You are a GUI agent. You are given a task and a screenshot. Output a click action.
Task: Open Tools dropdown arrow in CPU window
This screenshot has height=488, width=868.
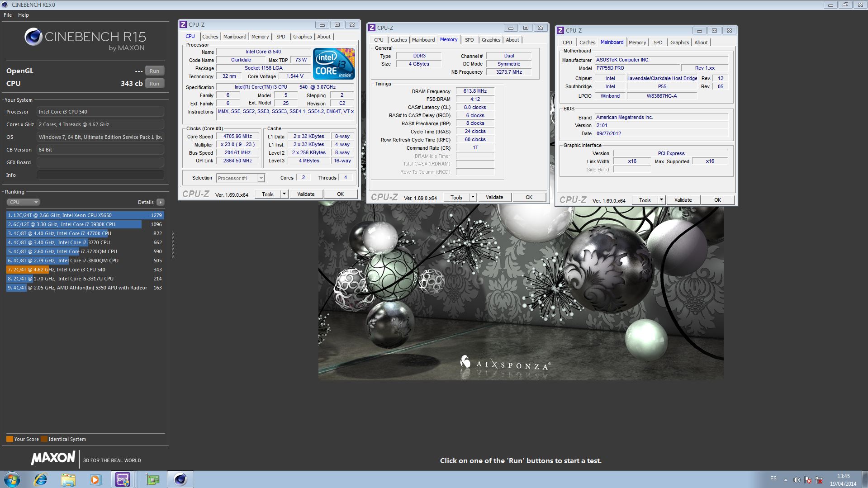(x=284, y=194)
